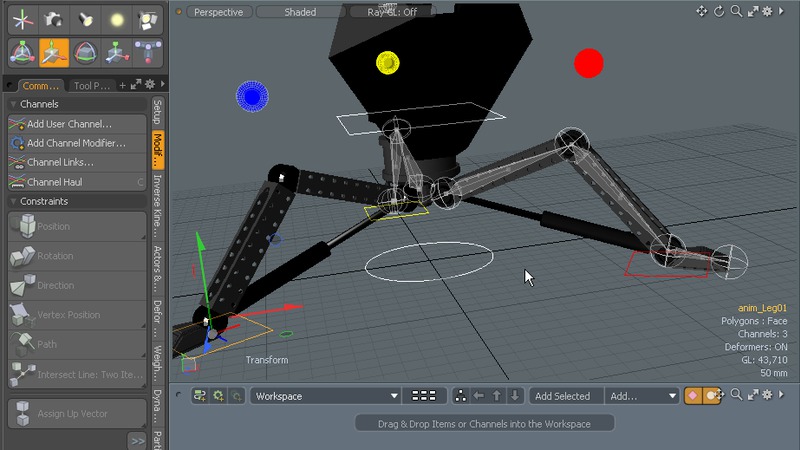Open the Weigh… vertical tab
The width and height of the screenshot is (800, 450).
[x=158, y=365]
